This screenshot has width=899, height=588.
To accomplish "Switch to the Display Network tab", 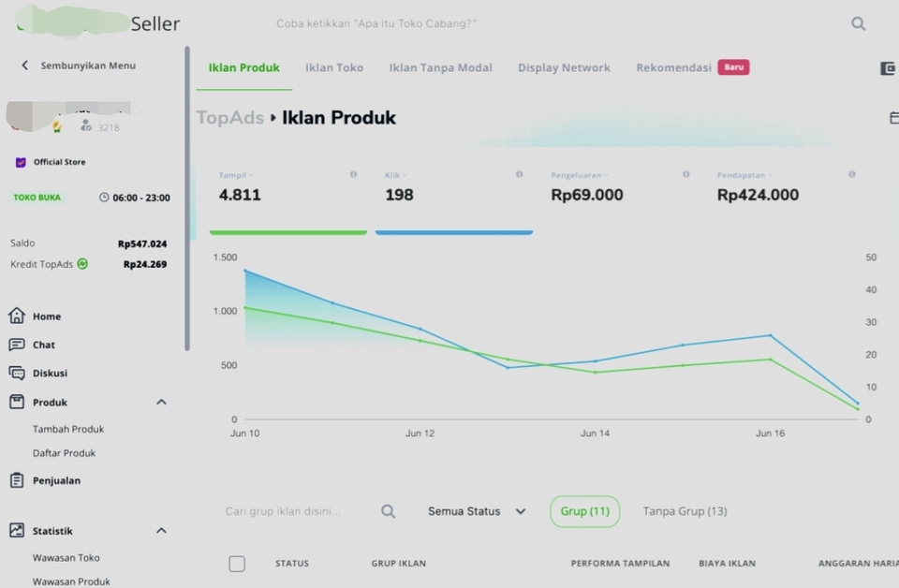I will click(564, 67).
